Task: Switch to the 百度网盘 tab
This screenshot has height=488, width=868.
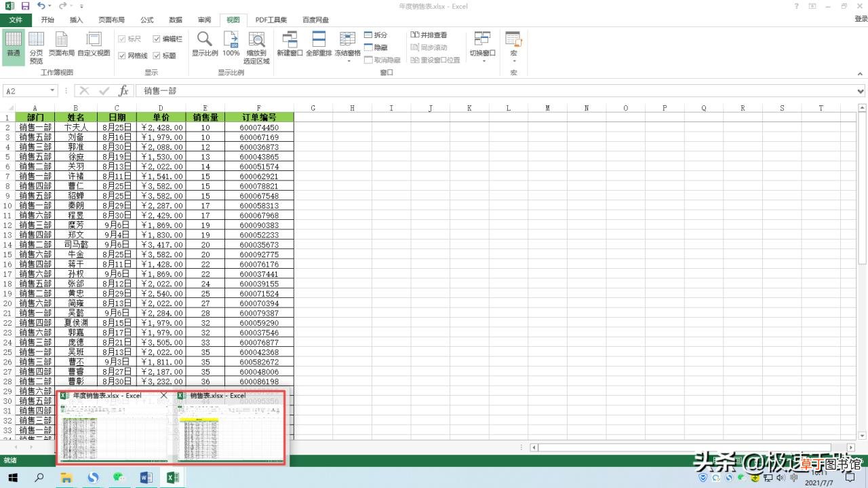Action: click(x=316, y=20)
